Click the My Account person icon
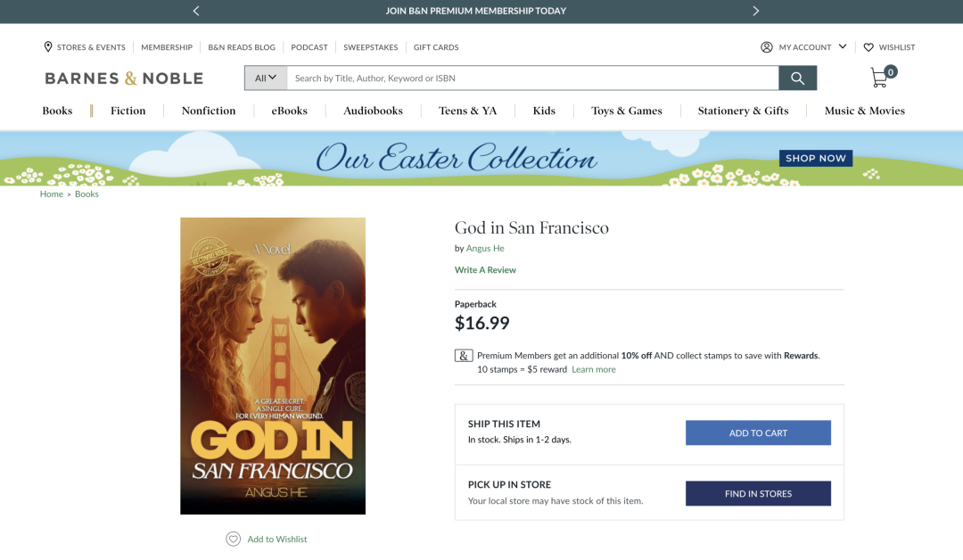Image resolution: width=963 pixels, height=560 pixels. (x=767, y=47)
